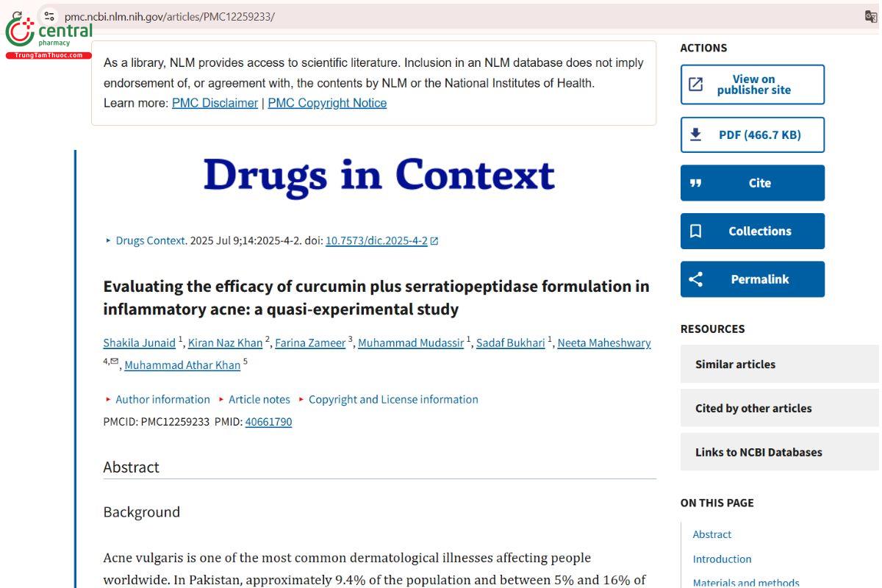Viewport: 882px width, 588px height.
Task: Click the Drugs in Context journal banner
Action: [x=379, y=176]
